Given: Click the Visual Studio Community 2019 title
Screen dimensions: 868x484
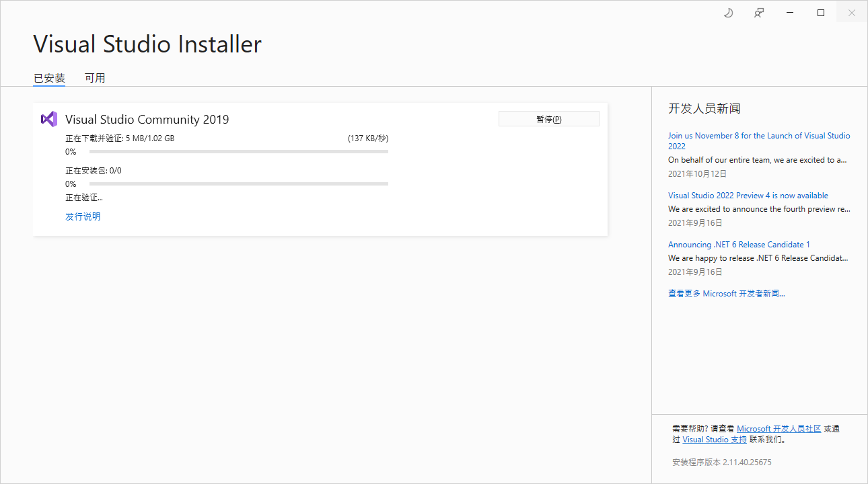Looking at the screenshot, I should pyautogui.click(x=147, y=120).
